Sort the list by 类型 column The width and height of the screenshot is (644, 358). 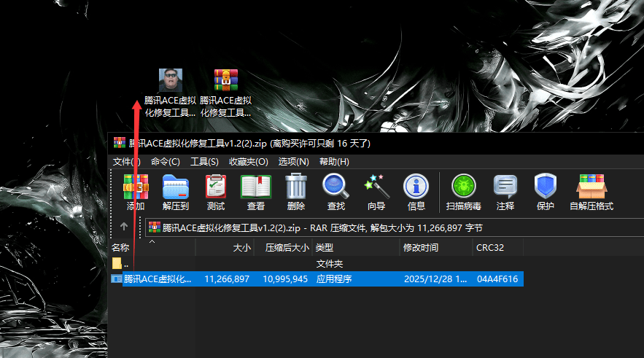356,248
